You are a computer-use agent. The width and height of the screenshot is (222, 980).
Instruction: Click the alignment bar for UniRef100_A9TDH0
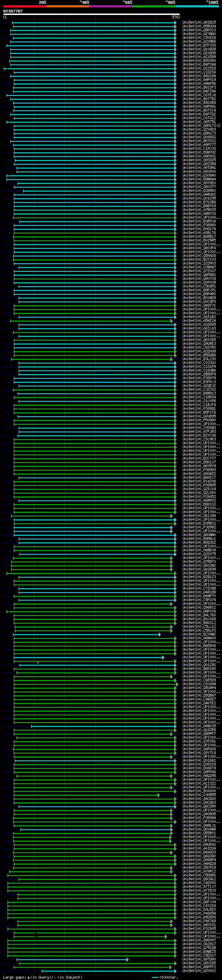[x=72, y=959]
